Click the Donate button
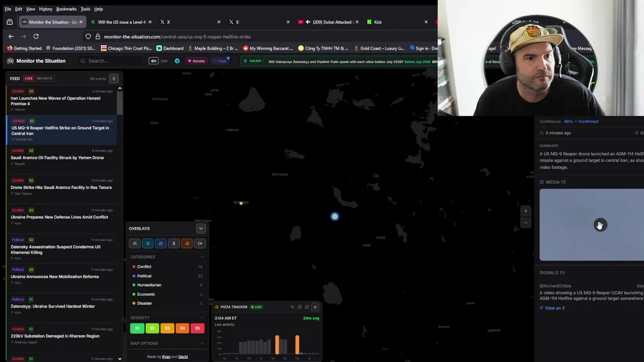Viewport: 644px width, 362px height. click(196, 61)
